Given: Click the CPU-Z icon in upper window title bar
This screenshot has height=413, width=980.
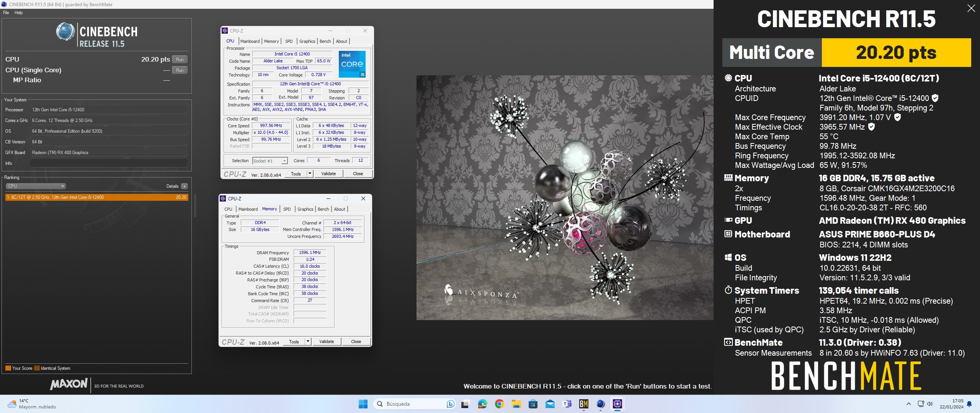Looking at the screenshot, I should pos(225,31).
